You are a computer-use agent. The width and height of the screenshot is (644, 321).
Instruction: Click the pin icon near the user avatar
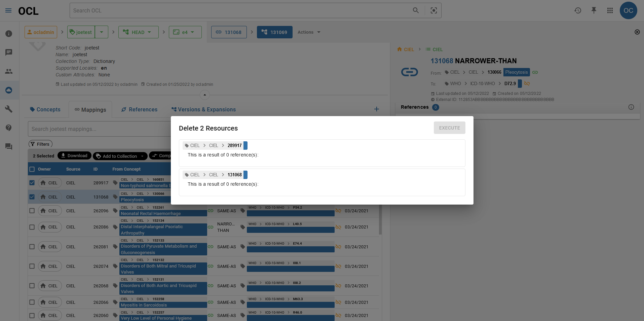(x=594, y=10)
